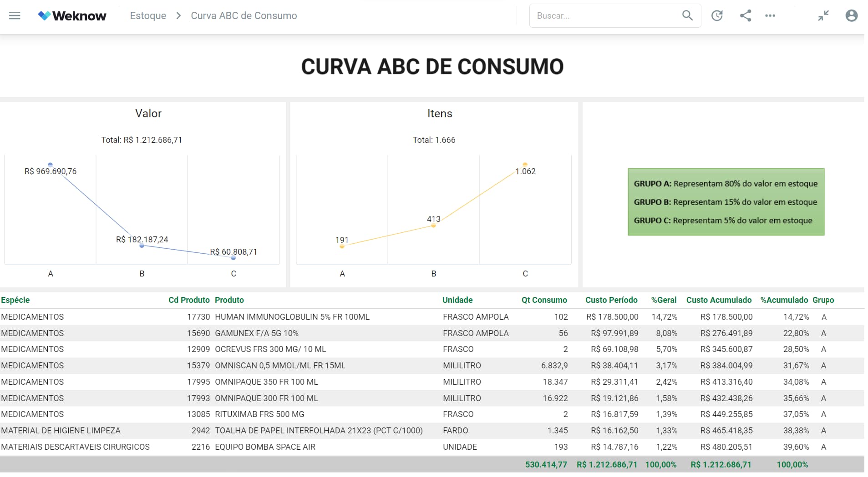Image resolution: width=868 pixels, height=477 pixels.
Task: Select OCREVUS FRS 300 MG/ 10 ML
Action: click(x=270, y=349)
